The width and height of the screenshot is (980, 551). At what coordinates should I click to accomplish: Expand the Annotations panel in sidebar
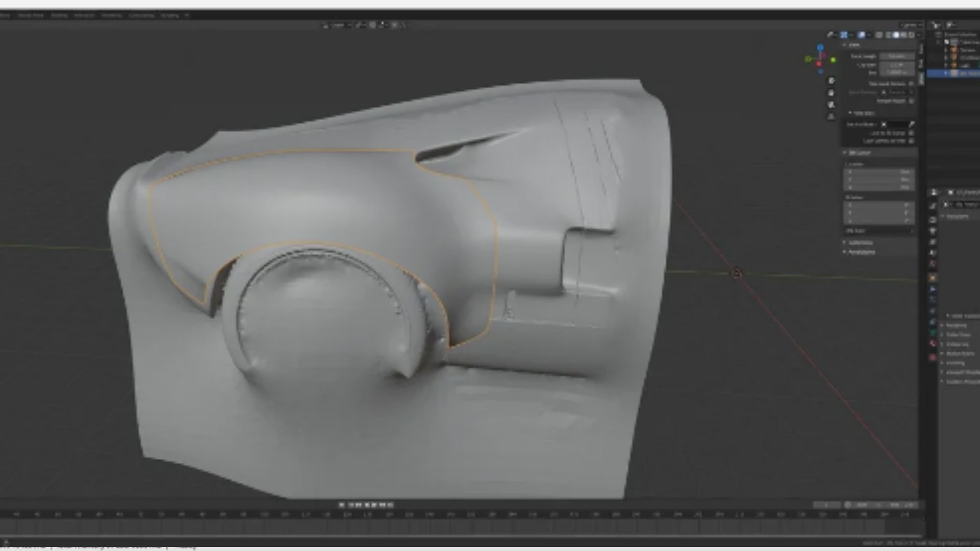pos(862,252)
